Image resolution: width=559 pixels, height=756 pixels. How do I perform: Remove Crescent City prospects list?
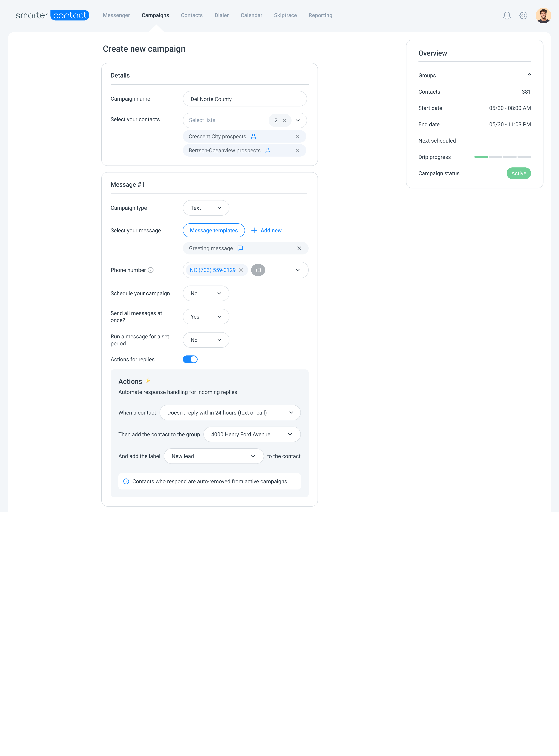coord(297,136)
